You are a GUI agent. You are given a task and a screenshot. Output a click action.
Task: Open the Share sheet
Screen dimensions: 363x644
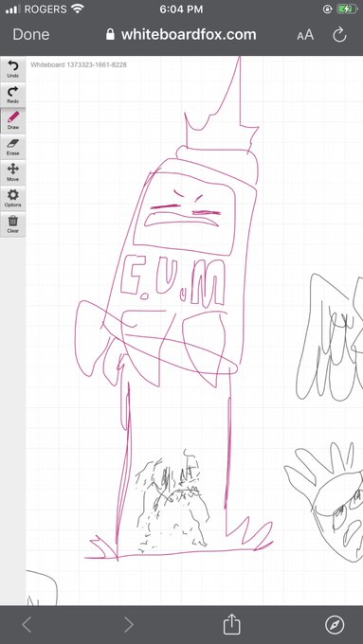231,624
